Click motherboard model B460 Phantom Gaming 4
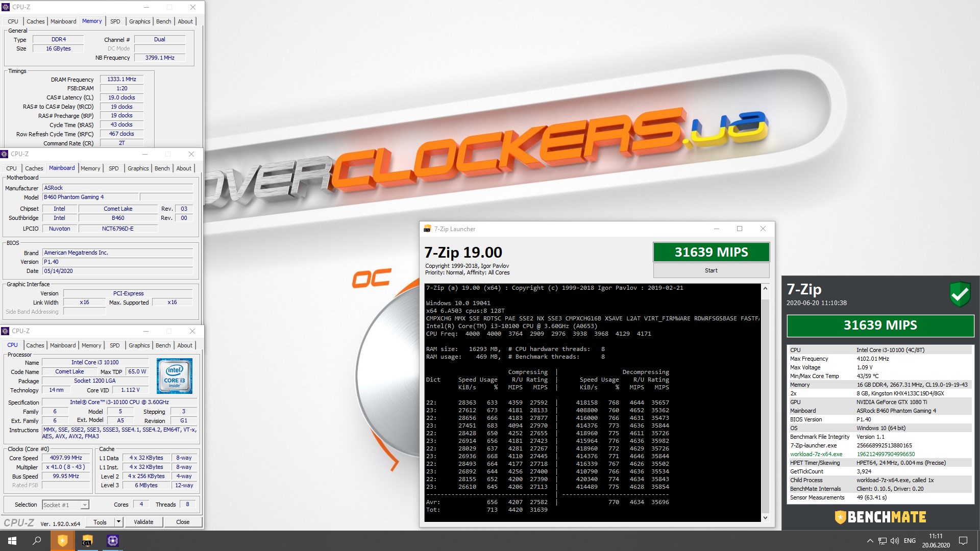The width and height of the screenshot is (980, 551). 90,197
